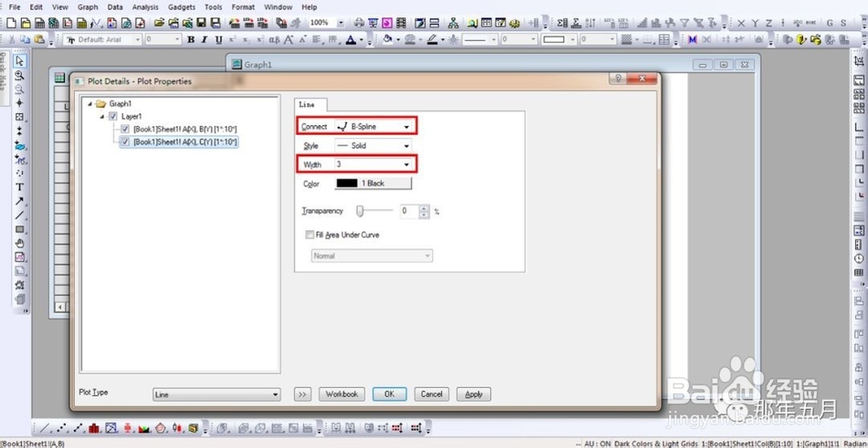The height and width of the screenshot is (448, 868).
Task: Apply Bold formatting
Action: [x=191, y=40]
